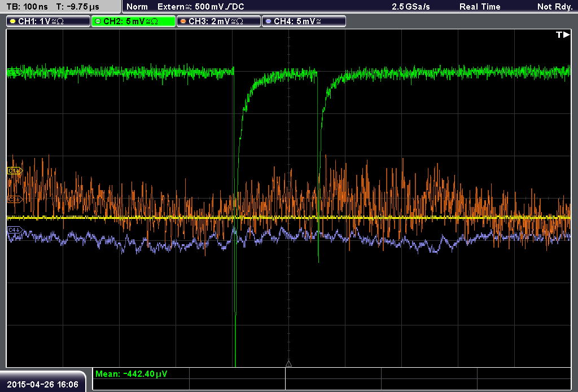The height and width of the screenshot is (392, 578).
Task: Click the C2 ground marker on green trace
Action: [14, 72]
